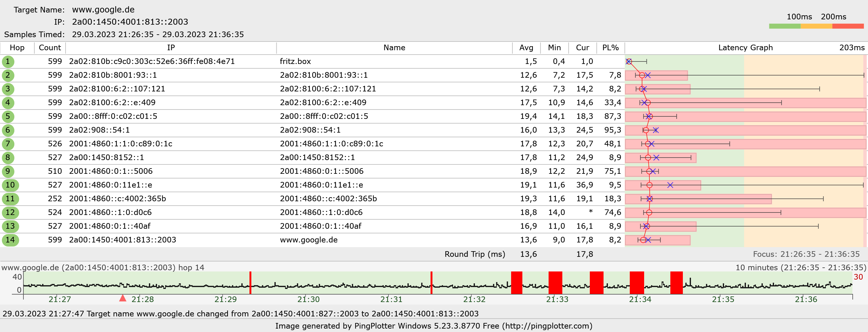Image resolution: width=868 pixels, height=332 pixels.
Task: Click the Hop column header
Action: [x=17, y=48]
